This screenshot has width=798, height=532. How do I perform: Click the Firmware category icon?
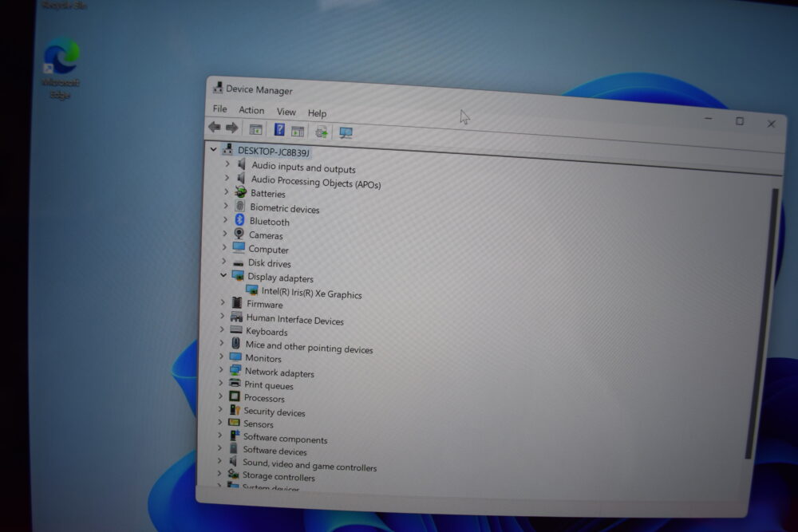click(237, 302)
